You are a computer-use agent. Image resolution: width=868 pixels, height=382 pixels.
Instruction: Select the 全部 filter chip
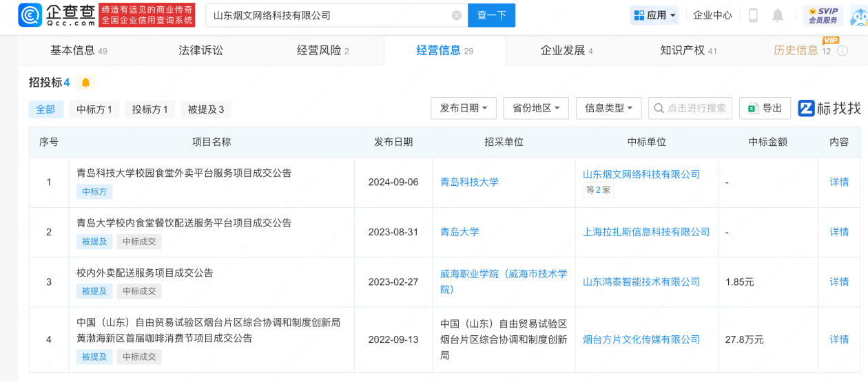click(46, 109)
